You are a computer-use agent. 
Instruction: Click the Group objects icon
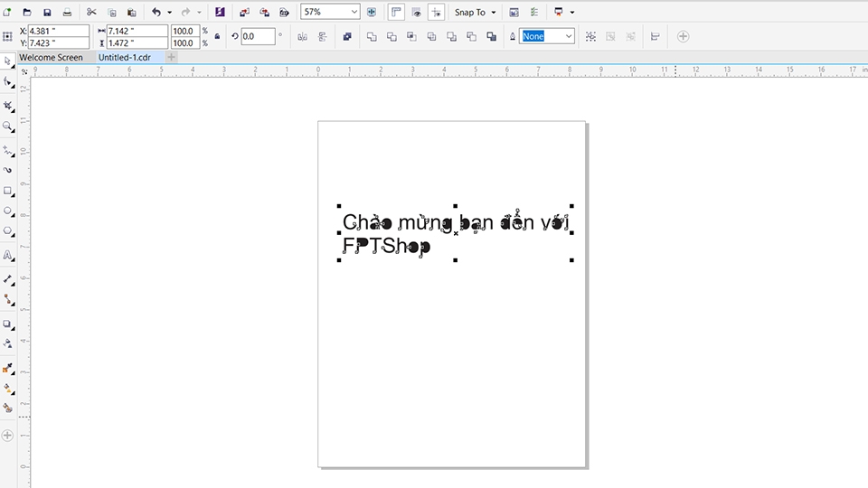[x=590, y=36]
